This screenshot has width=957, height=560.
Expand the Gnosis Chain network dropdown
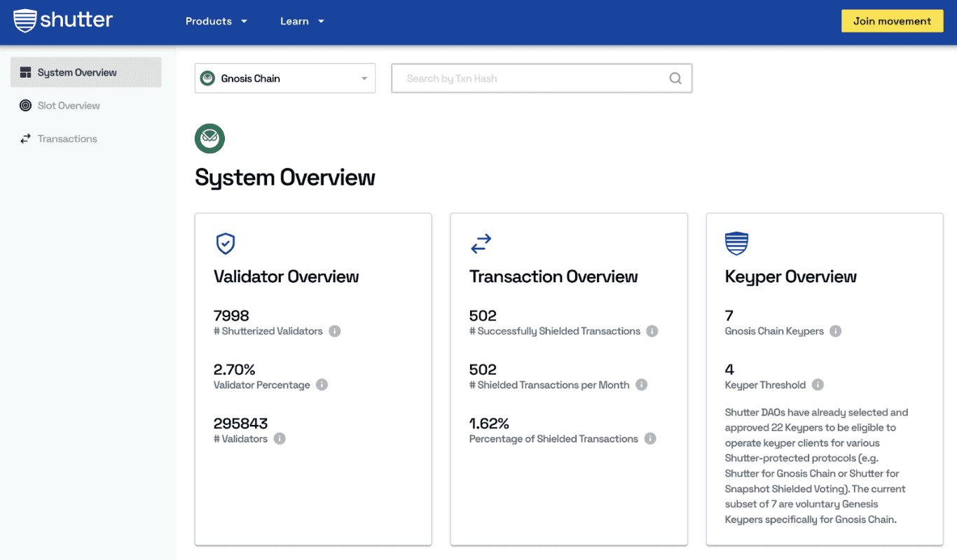click(x=285, y=78)
